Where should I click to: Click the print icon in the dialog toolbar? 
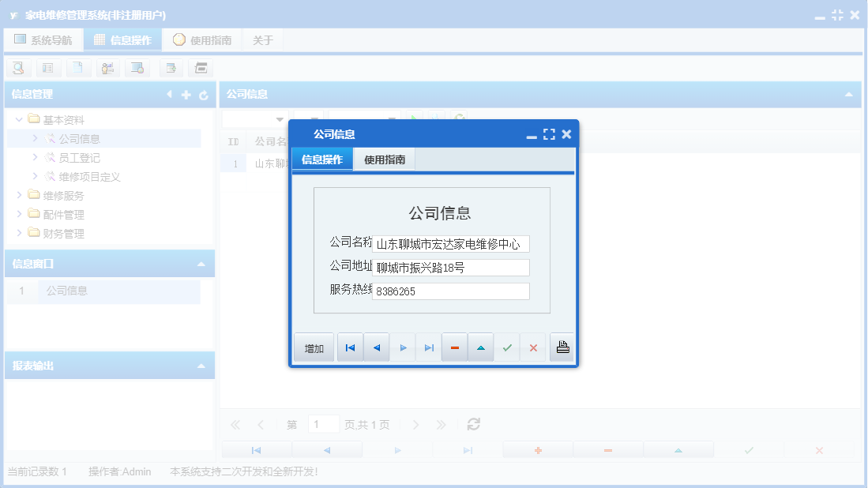[562, 347]
